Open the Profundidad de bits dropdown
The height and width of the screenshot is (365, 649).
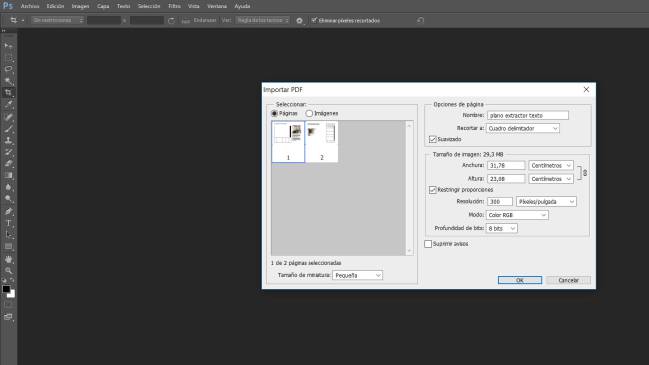pyautogui.click(x=501, y=228)
